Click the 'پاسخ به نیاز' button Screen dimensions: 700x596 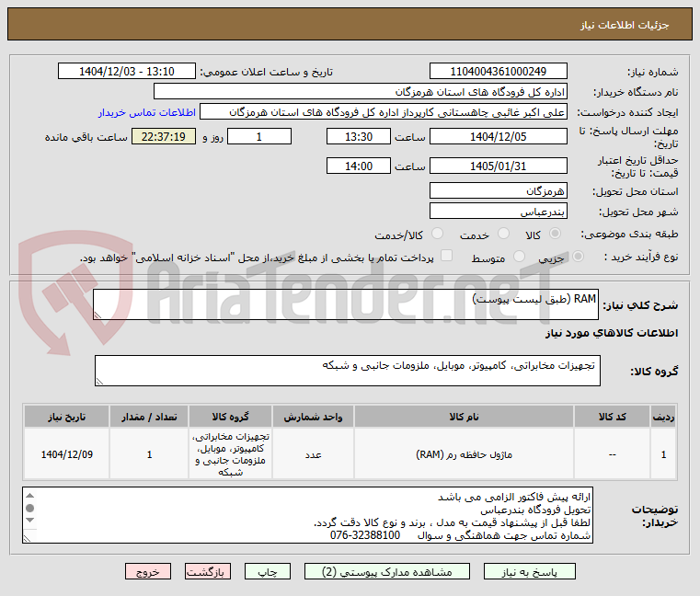click(530, 571)
